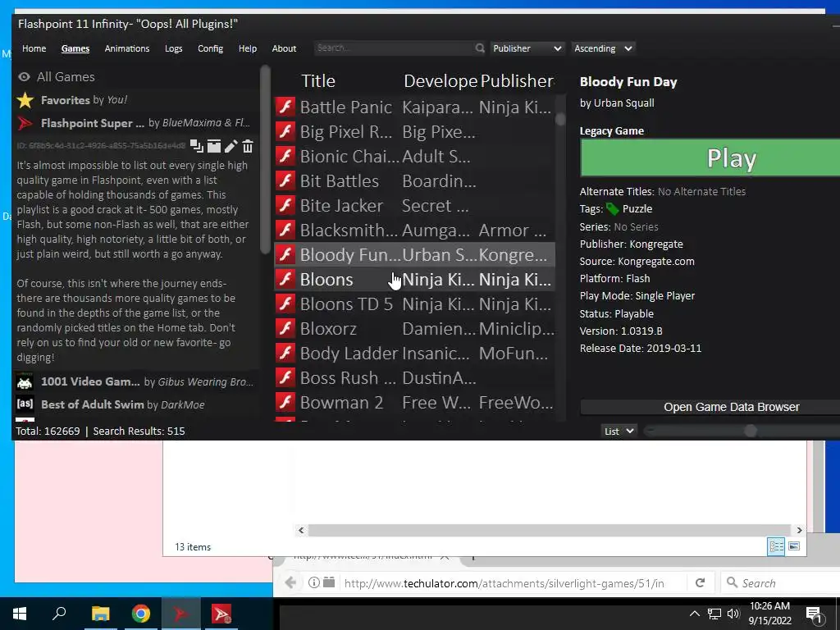Click the Title column header
The height and width of the screenshot is (630, 840).
(x=318, y=81)
